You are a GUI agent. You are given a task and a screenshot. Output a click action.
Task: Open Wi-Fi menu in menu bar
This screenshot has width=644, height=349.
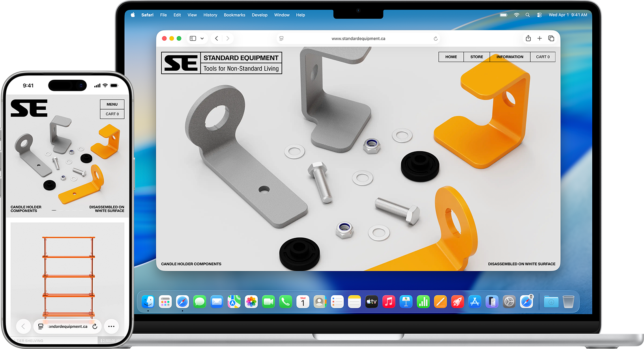[x=517, y=15]
